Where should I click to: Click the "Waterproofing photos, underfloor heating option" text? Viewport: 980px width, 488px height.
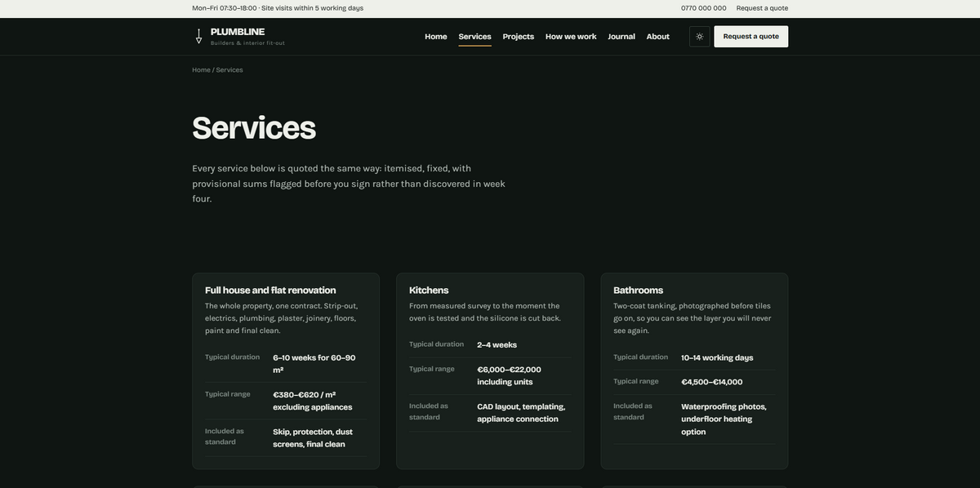[x=724, y=419]
